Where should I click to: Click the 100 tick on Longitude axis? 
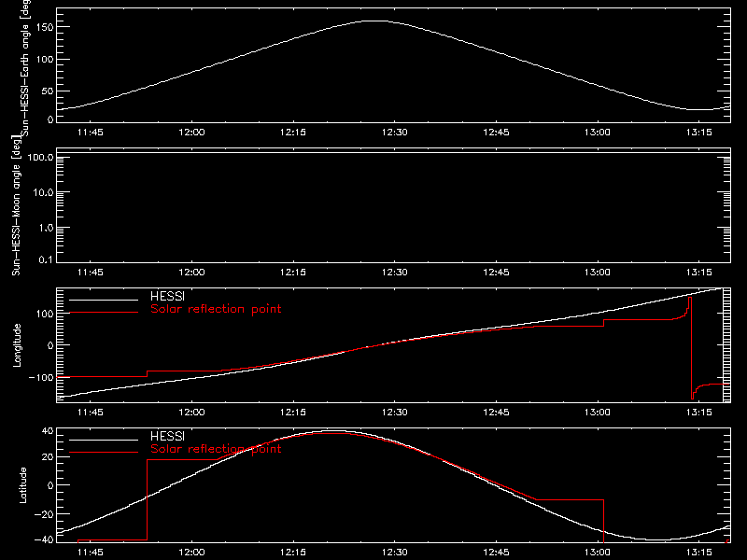tap(45, 314)
